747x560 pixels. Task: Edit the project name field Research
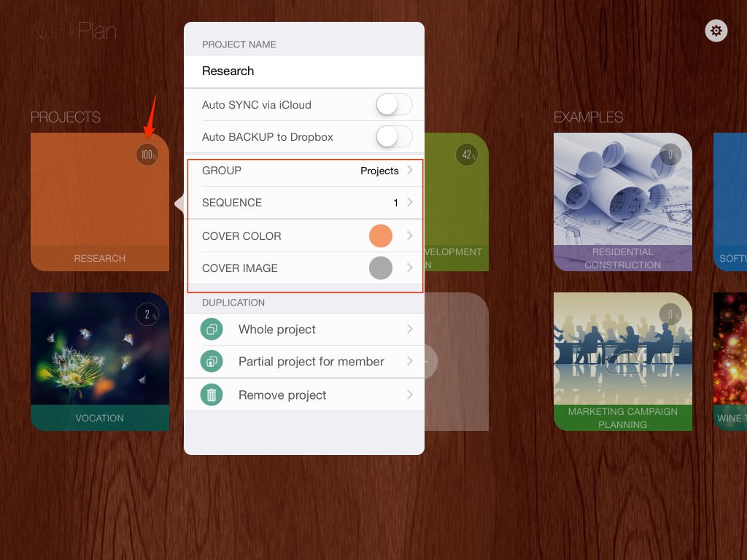pos(303,71)
